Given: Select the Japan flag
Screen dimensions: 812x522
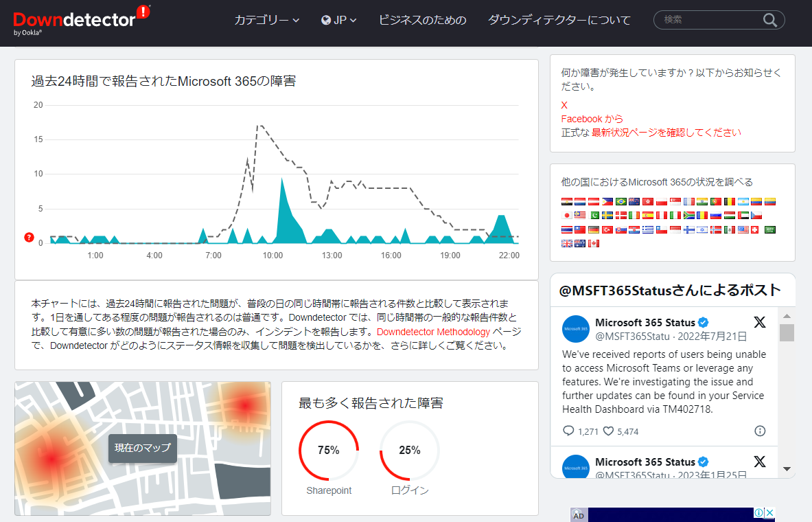Looking at the screenshot, I should coord(566,215).
